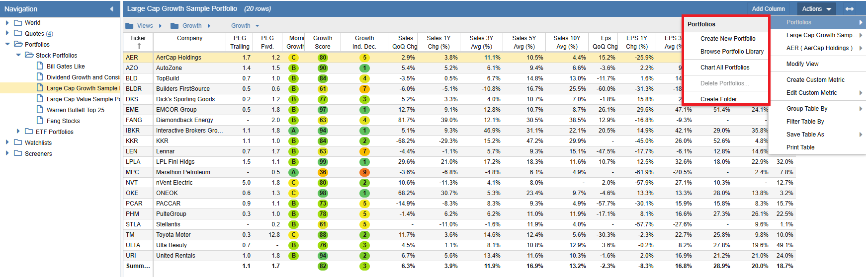Click the grade A badge for IBKR
Viewport: 868px width, 277px height.
point(294,131)
